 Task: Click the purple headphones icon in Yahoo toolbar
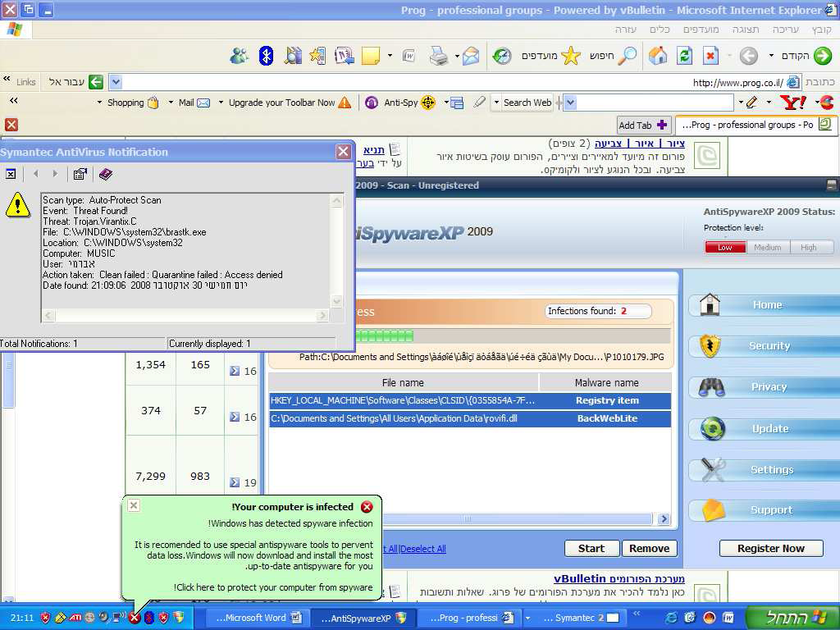pos(372,103)
